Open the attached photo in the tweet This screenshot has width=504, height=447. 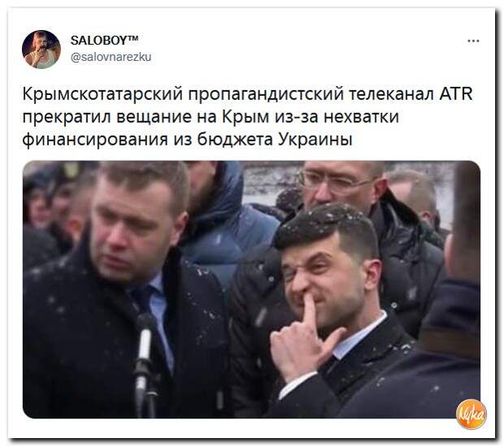point(251,289)
